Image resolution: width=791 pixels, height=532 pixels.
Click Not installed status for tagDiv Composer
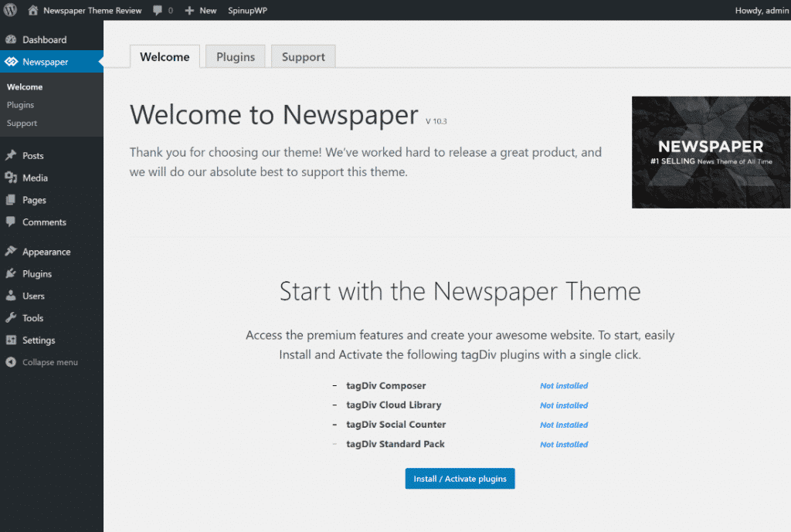click(564, 386)
